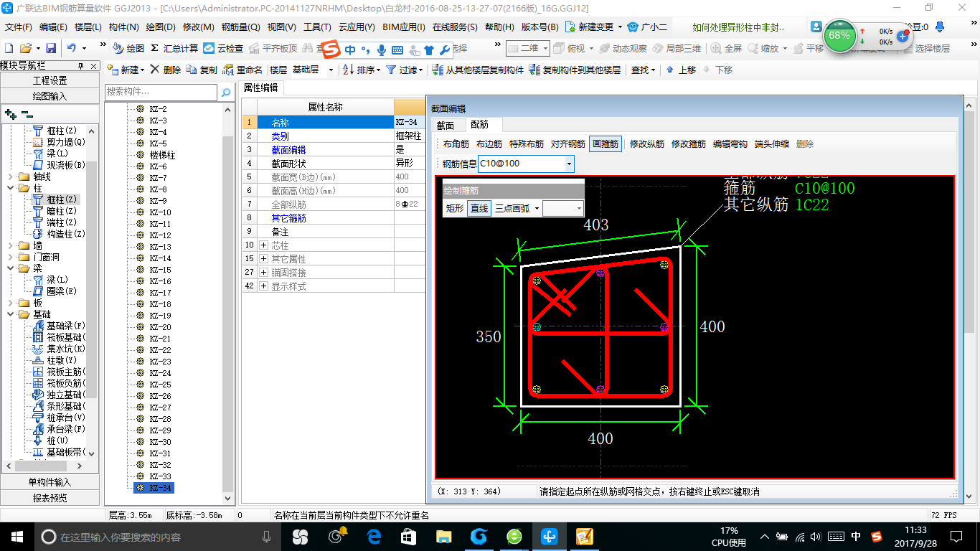Open the 钢筋量(Q) menu
980x551 pixels.
tap(240, 27)
